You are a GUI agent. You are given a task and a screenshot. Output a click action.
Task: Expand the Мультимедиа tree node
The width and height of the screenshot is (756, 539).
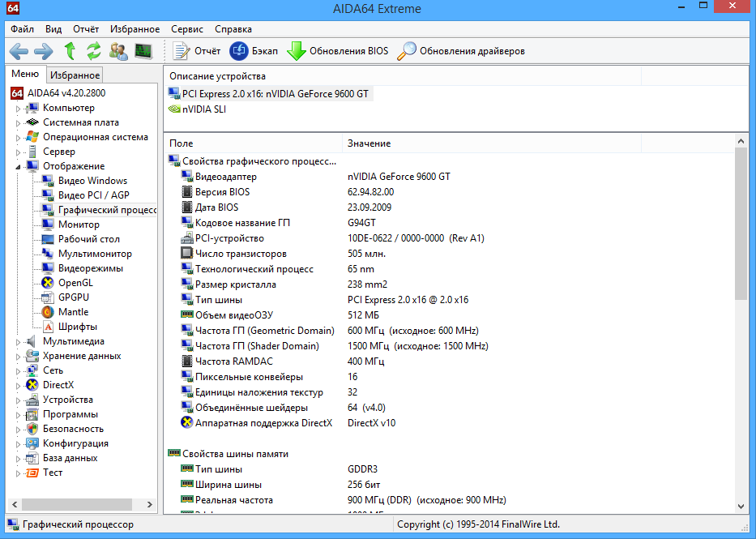click(x=18, y=342)
